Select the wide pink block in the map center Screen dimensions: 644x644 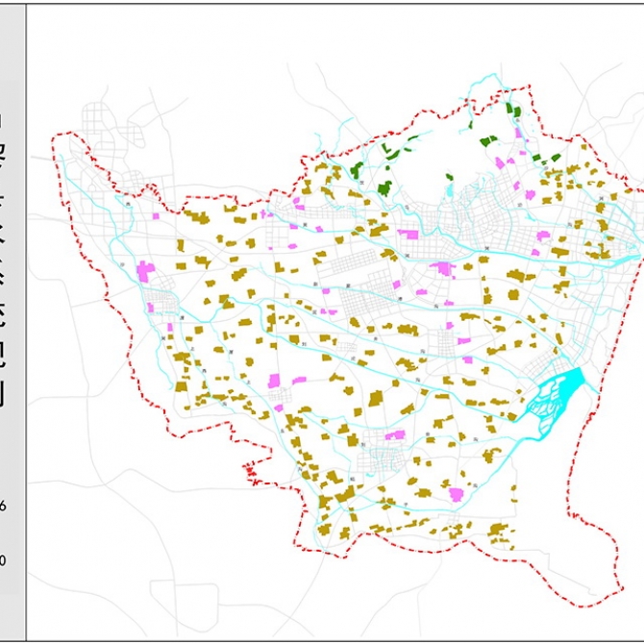pos(442,269)
